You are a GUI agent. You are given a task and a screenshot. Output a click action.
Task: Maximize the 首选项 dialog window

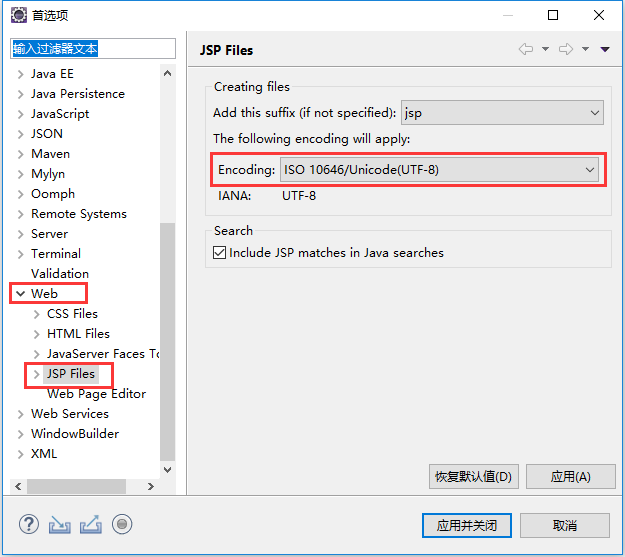point(553,15)
